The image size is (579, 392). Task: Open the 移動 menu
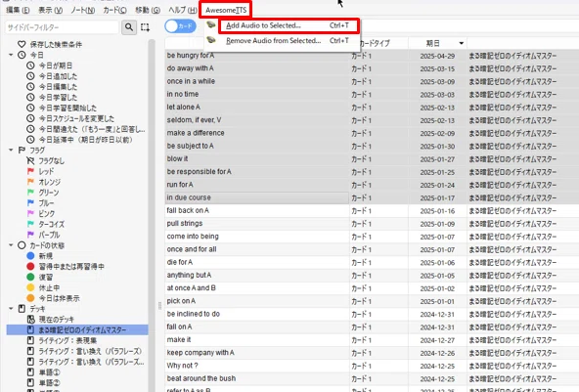(x=148, y=10)
